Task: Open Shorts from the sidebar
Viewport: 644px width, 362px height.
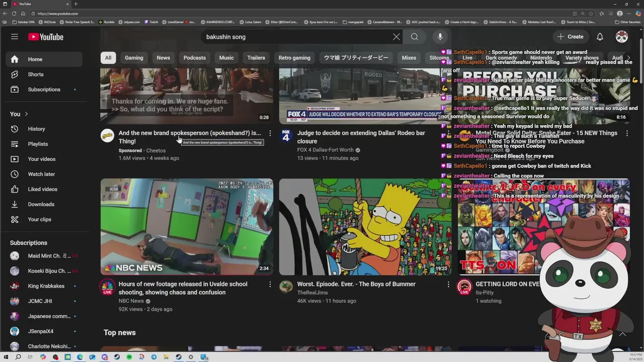Action: [x=44, y=74]
